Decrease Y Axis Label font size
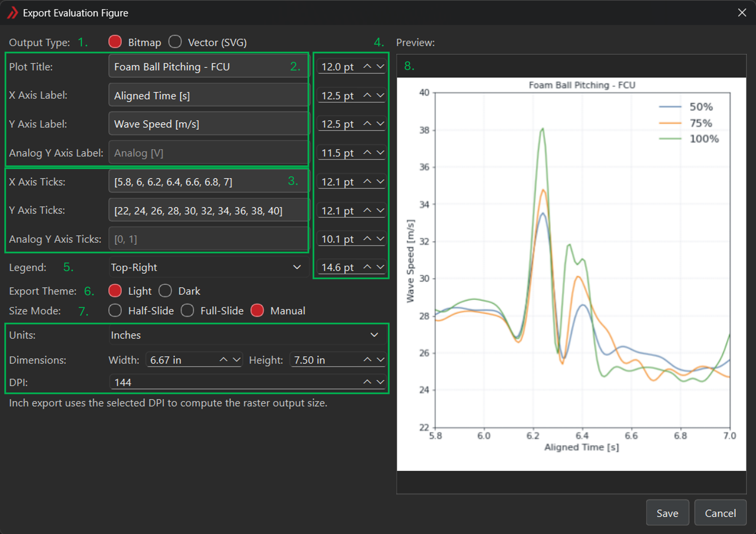 click(x=380, y=123)
